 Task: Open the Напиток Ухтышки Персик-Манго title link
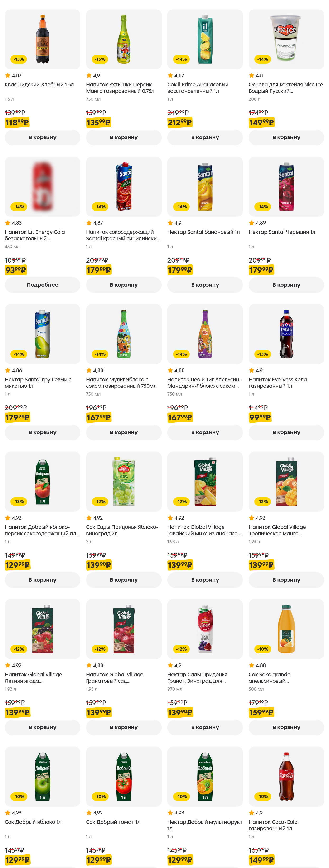120,88
